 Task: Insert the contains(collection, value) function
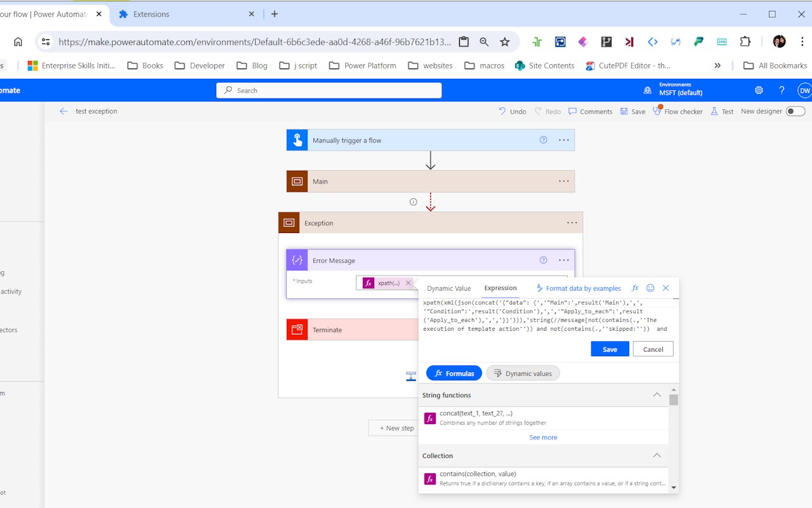(543, 478)
